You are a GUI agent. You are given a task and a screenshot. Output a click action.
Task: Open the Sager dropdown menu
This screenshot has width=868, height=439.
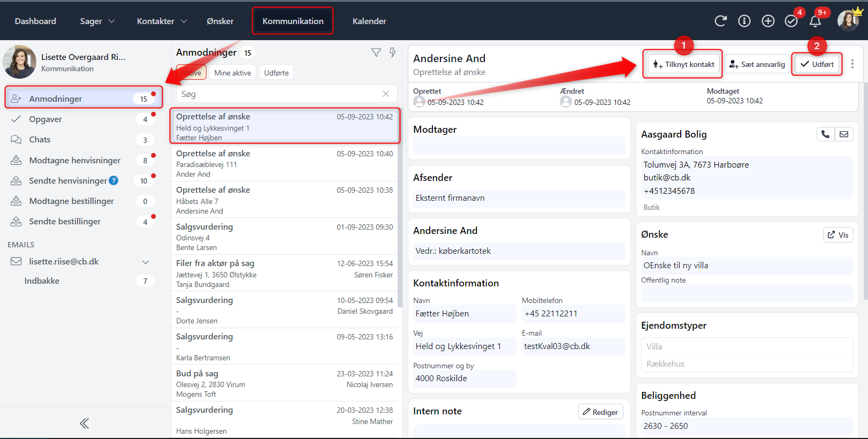tap(97, 21)
